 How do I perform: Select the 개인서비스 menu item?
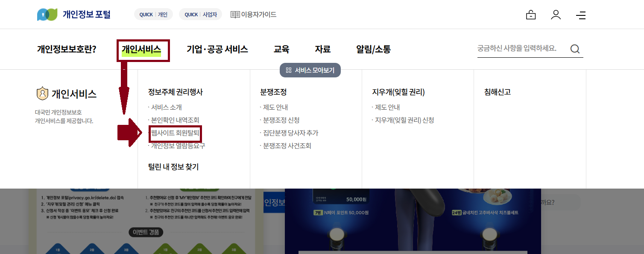click(143, 49)
